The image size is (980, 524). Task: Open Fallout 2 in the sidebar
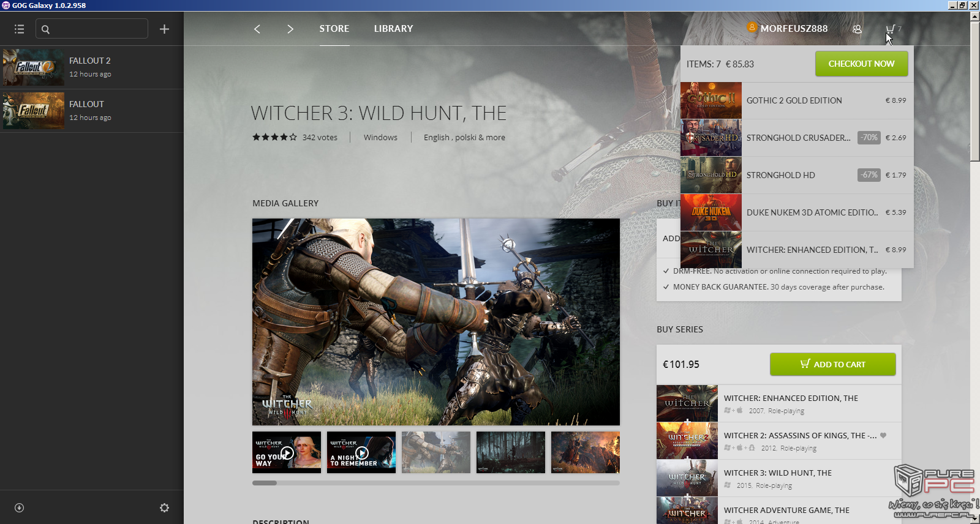[92, 67]
